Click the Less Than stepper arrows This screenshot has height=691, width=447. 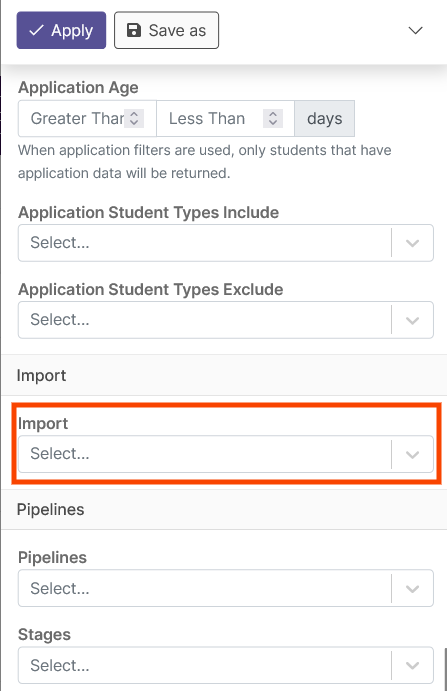click(x=273, y=118)
